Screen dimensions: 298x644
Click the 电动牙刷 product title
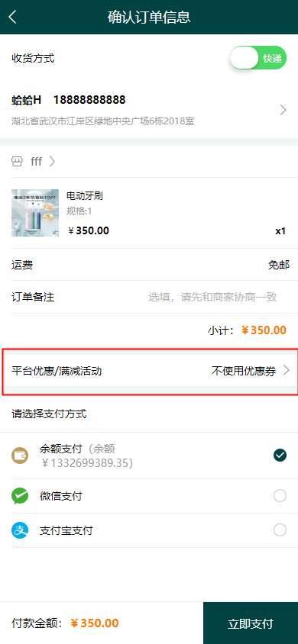coord(85,196)
